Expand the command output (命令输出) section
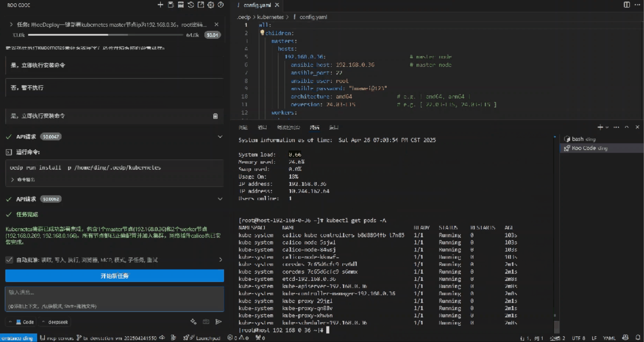 coord(13,180)
